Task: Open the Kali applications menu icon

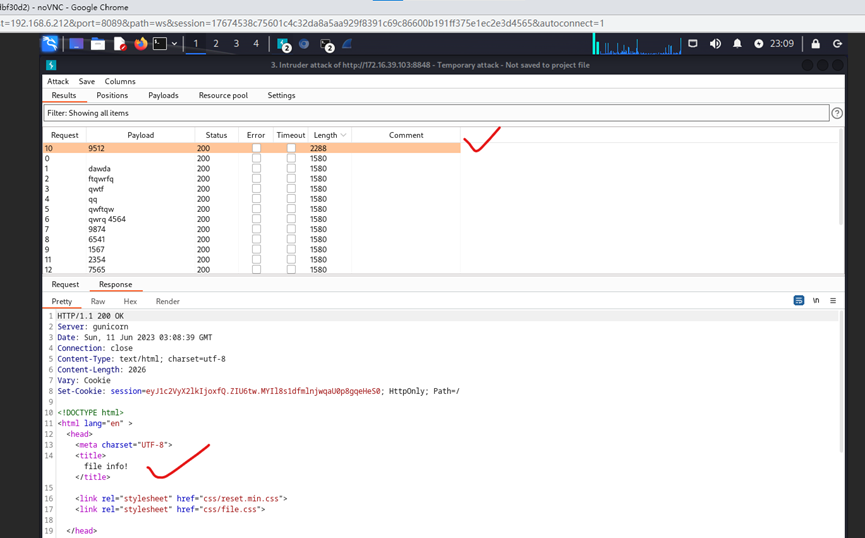Action: (x=50, y=44)
